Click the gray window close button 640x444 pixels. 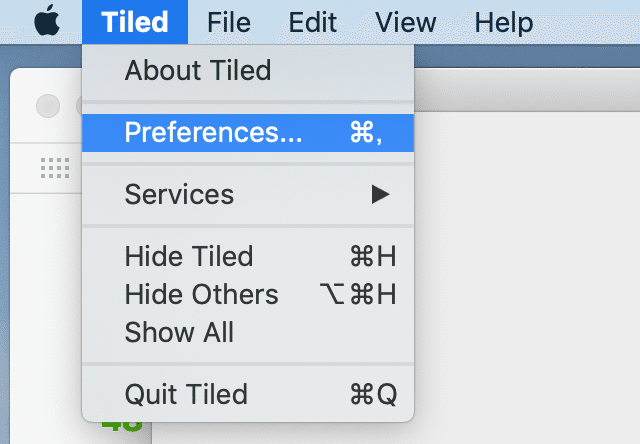(47, 105)
